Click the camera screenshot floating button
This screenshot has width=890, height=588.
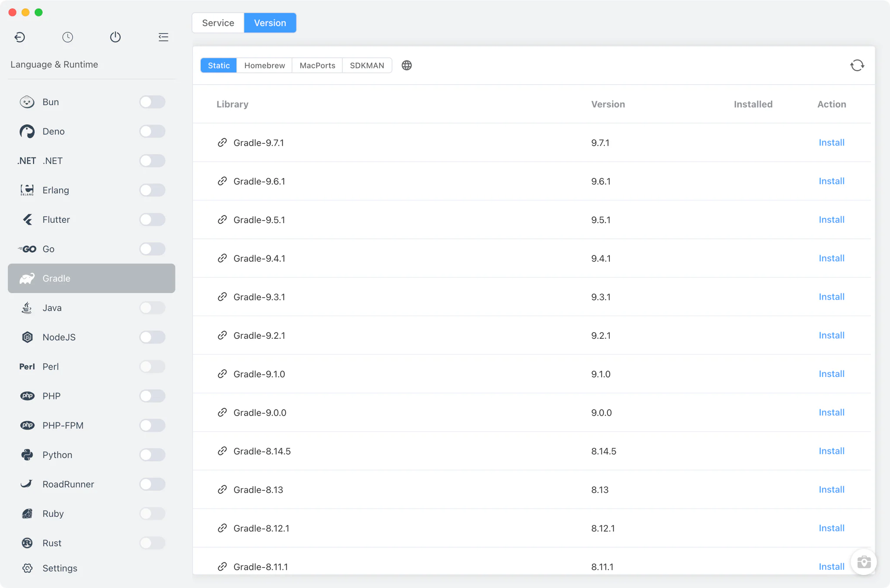coord(863,562)
